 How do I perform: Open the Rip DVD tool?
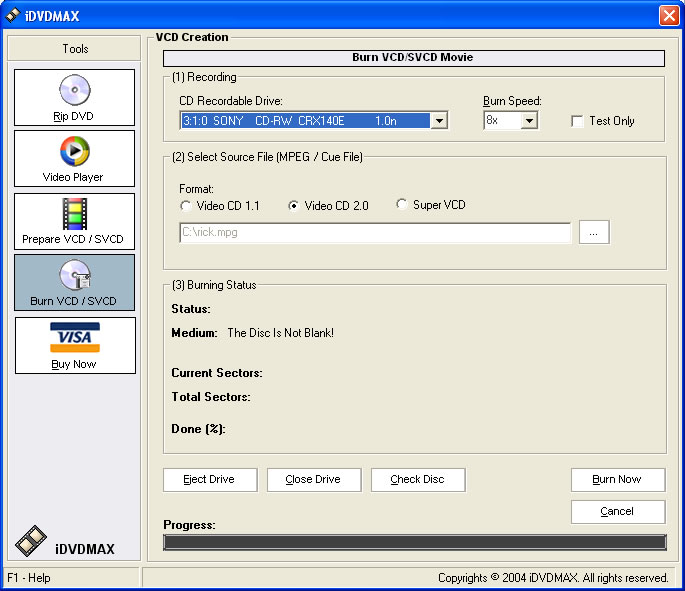(74, 97)
